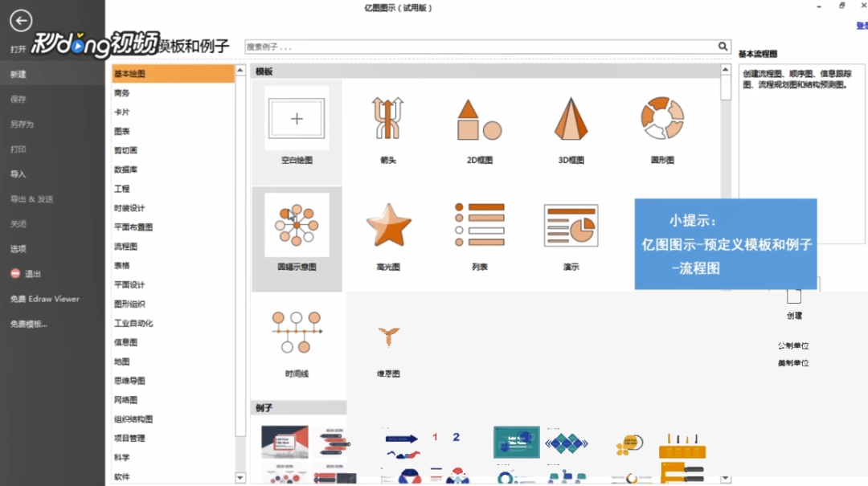The height and width of the screenshot is (486, 868).
Task: Select the 基本绘图 category
Action: (174, 74)
